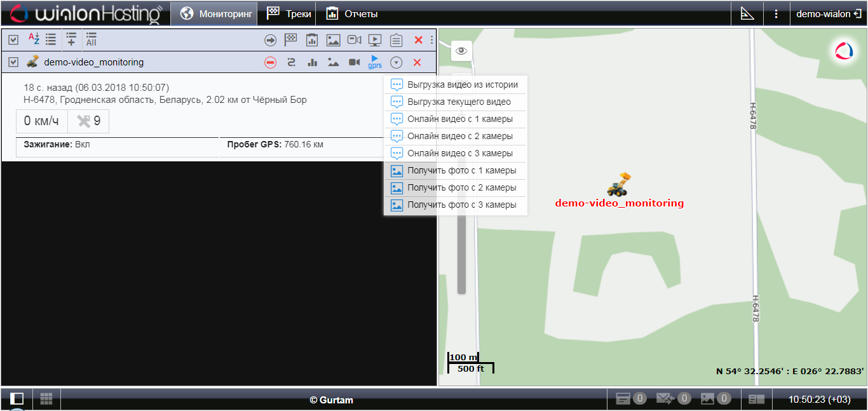Collapse the commands dropdown arrow in the unit row

point(397,62)
